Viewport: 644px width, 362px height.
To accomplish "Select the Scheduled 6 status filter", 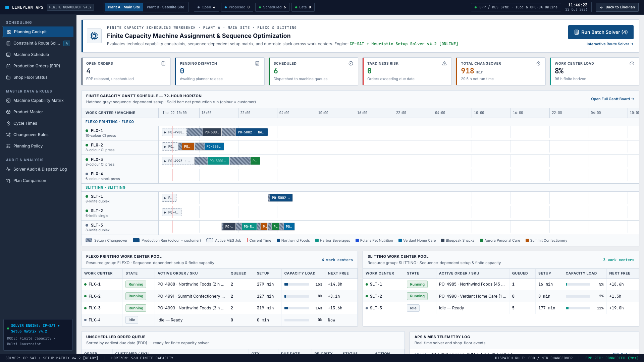I will point(272,7).
